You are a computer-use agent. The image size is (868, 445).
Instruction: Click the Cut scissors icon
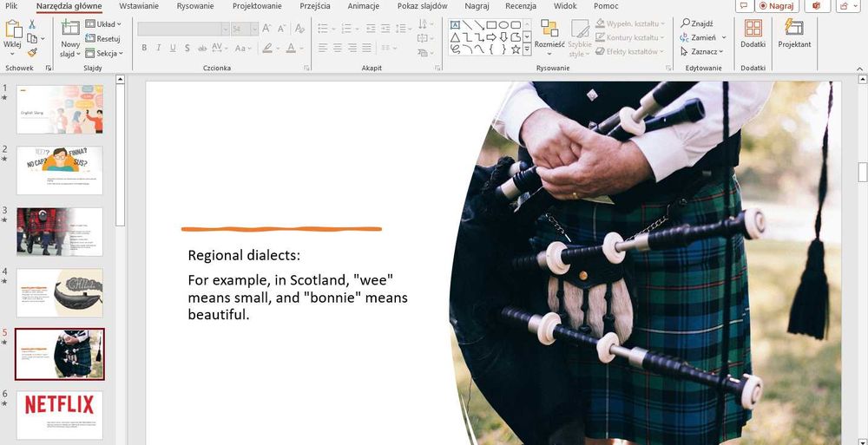point(32,24)
